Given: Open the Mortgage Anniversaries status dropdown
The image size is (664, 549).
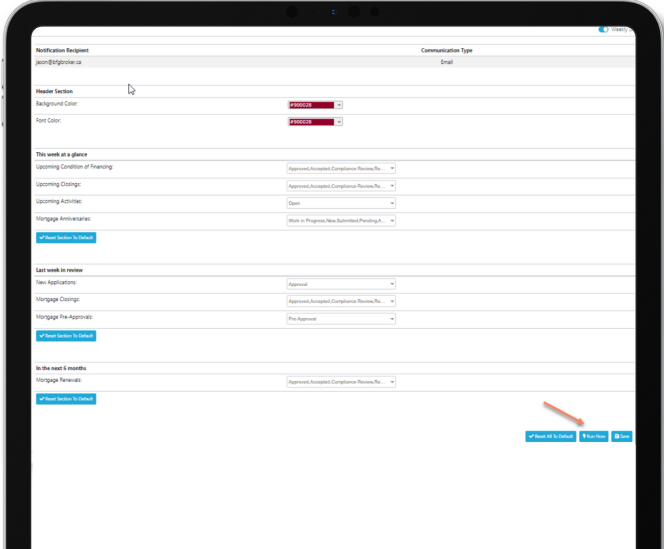Looking at the screenshot, I should click(341, 220).
